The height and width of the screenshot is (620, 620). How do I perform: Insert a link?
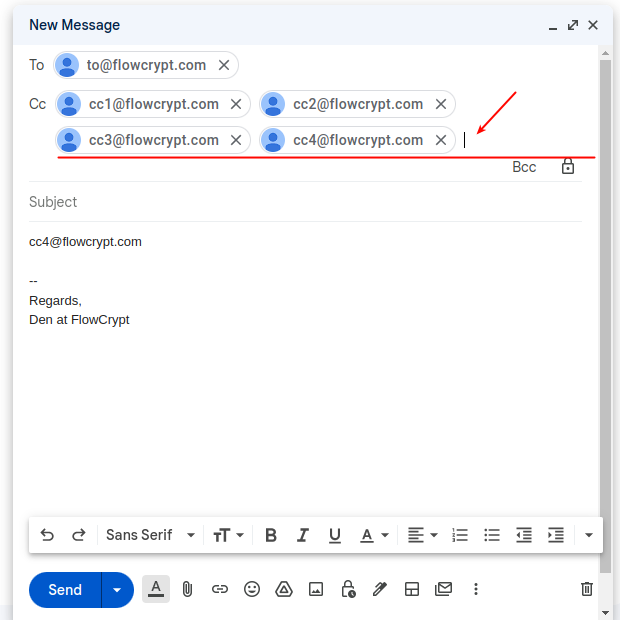[219, 589]
